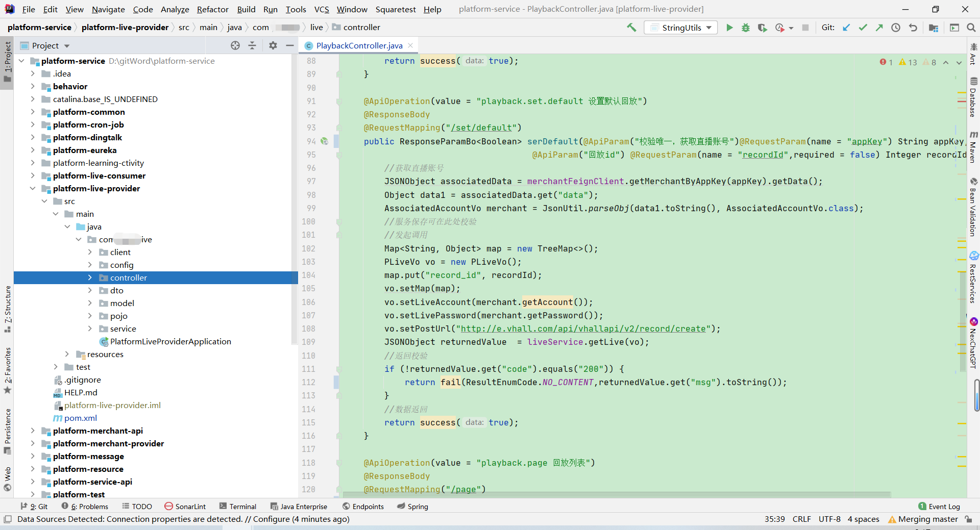Run the StringUtils configuration
Viewport: 980px width, 530px height.
point(729,28)
